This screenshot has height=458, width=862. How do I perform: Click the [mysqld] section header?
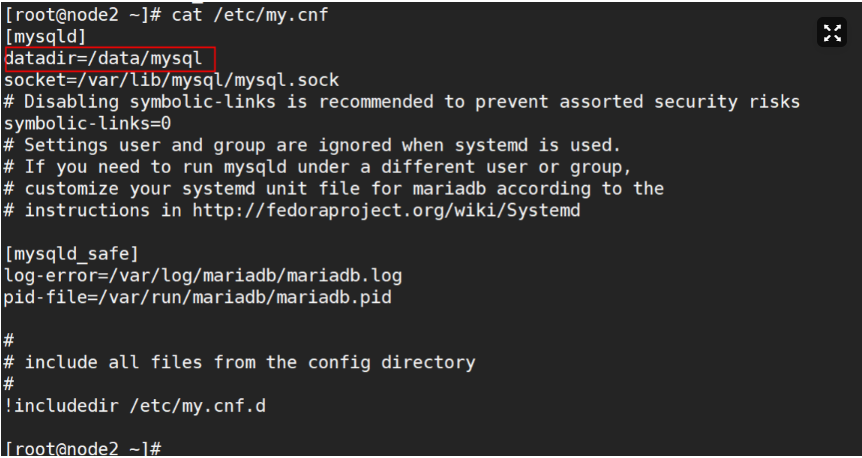(x=52, y=37)
